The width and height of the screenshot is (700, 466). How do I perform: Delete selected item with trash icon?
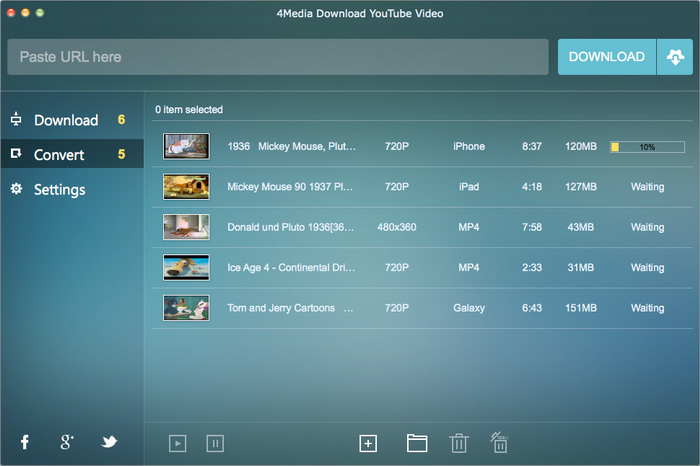click(458, 443)
